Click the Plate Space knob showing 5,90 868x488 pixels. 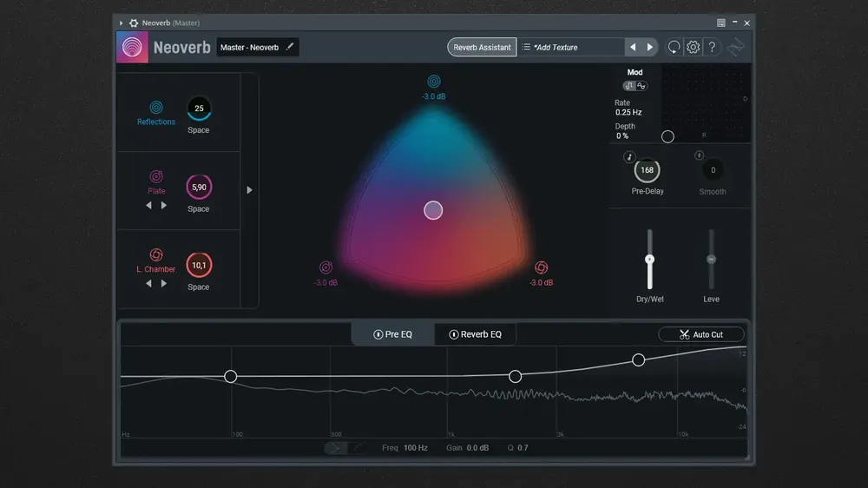click(x=199, y=188)
